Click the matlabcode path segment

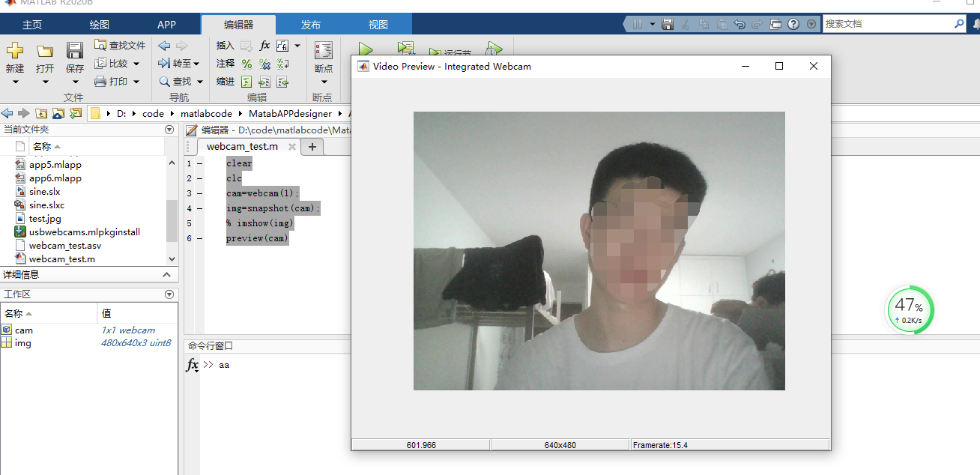tap(206, 114)
